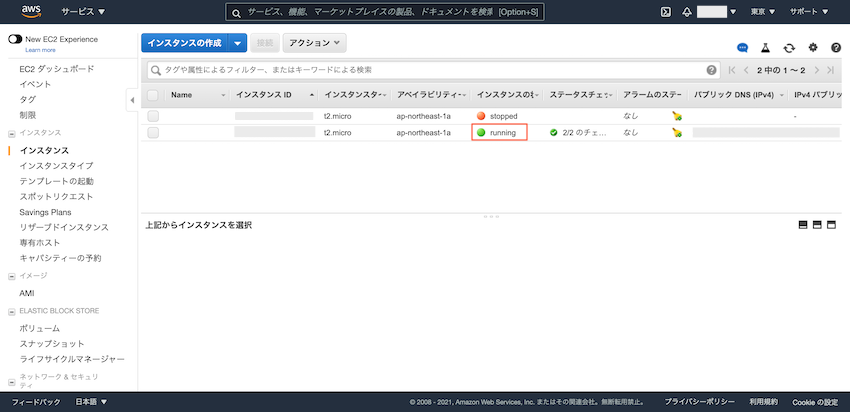This screenshot has height=412, width=850.
Task: Open the experiments flask icon
Action: point(765,48)
